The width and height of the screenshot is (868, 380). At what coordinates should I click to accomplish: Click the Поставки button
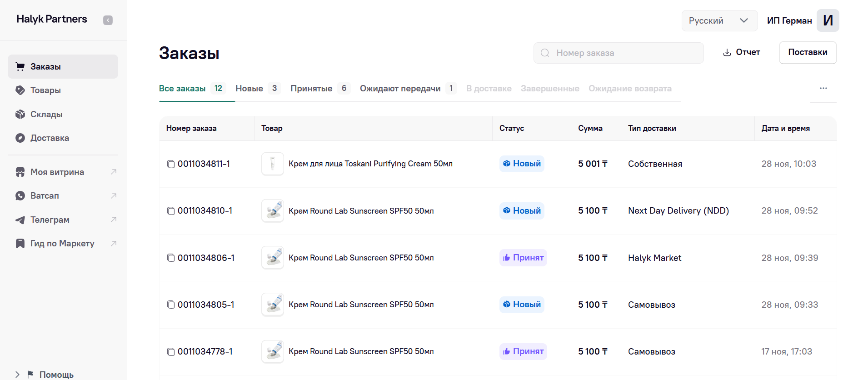[x=808, y=52]
